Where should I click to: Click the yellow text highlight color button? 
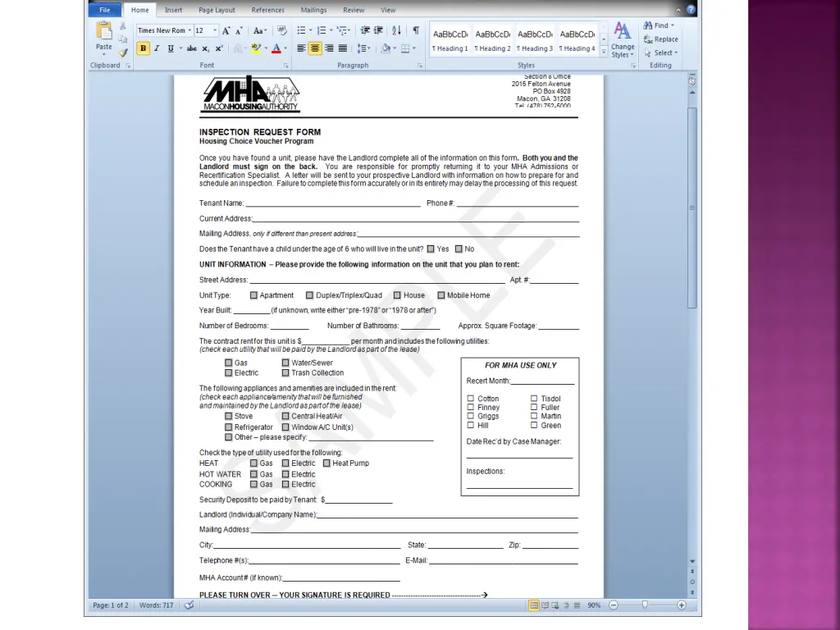[x=256, y=48]
